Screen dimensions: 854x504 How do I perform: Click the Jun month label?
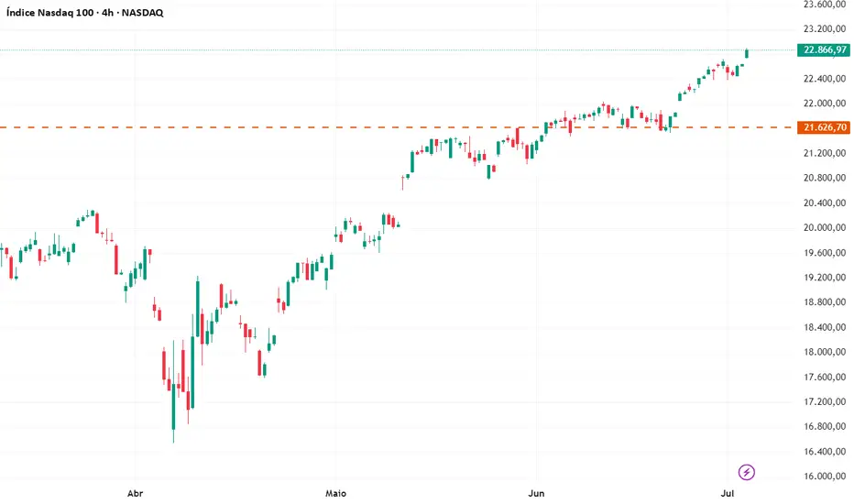coord(537,492)
